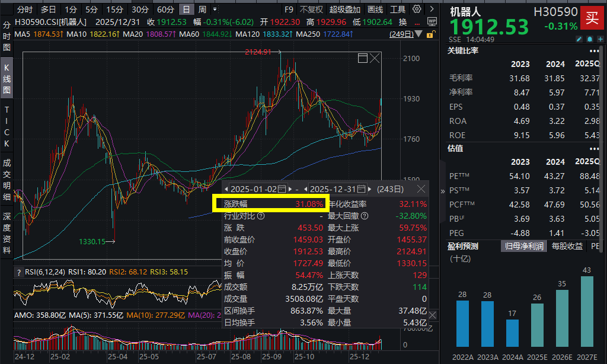The width and height of the screenshot is (607, 364).
Task: Select the 每股收益 forecast tab
Action: click(567, 246)
